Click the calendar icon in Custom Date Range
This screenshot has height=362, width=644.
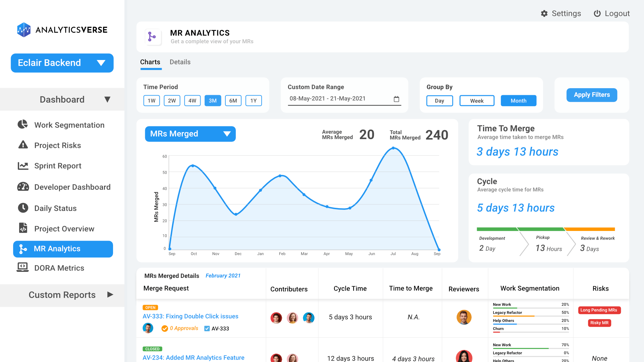point(396,99)
